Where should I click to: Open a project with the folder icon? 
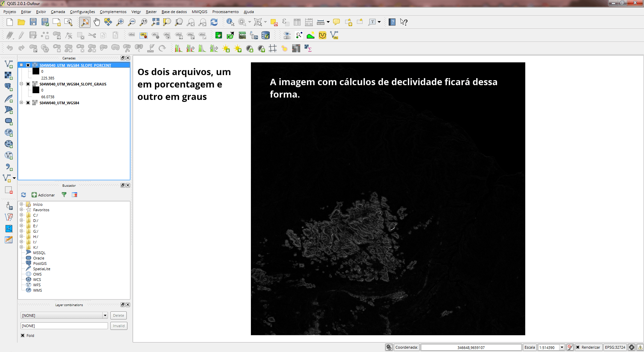point(21,22)
